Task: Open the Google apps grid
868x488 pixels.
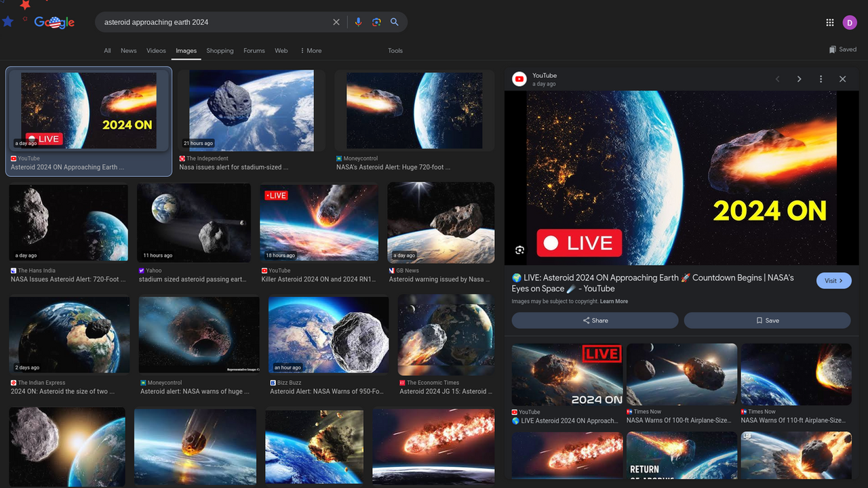Action: click(x=830, y=22)
